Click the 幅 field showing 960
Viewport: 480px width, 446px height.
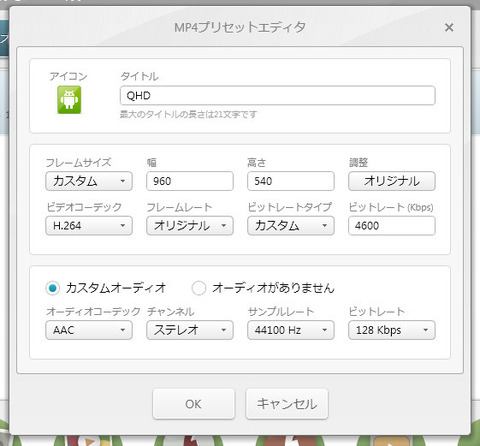pos(190,181)
